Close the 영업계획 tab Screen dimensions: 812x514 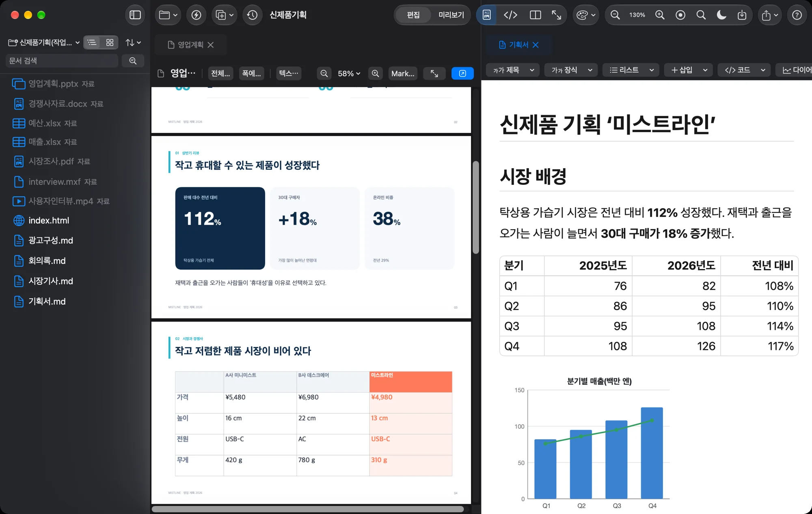tap(211, 45)
